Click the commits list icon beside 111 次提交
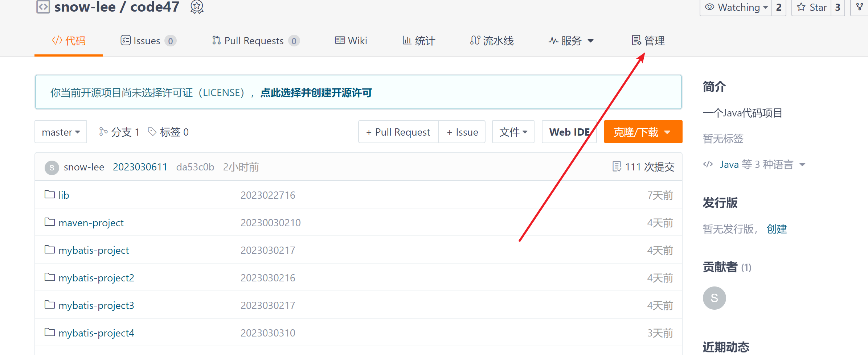Screen dimensions: 868x355 [617, 166]
